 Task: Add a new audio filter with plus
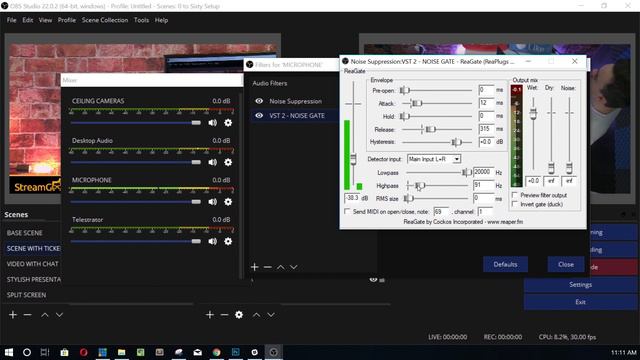pyautogui.click(x=255, y=267)
